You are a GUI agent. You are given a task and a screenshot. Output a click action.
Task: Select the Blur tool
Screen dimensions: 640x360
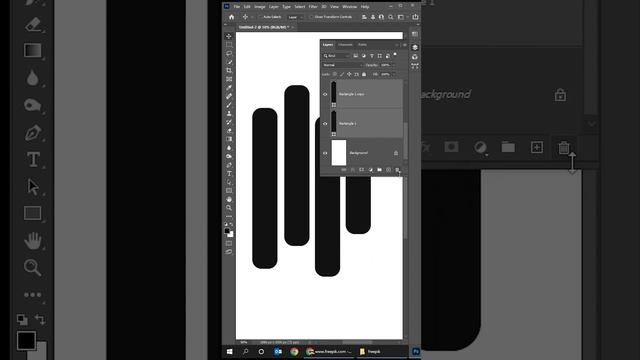(229, 147)
